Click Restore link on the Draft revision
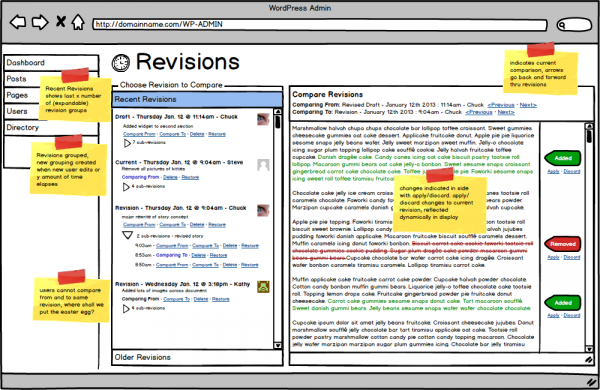600x390 pixels. pyautogui.click(x=217, y=134)
